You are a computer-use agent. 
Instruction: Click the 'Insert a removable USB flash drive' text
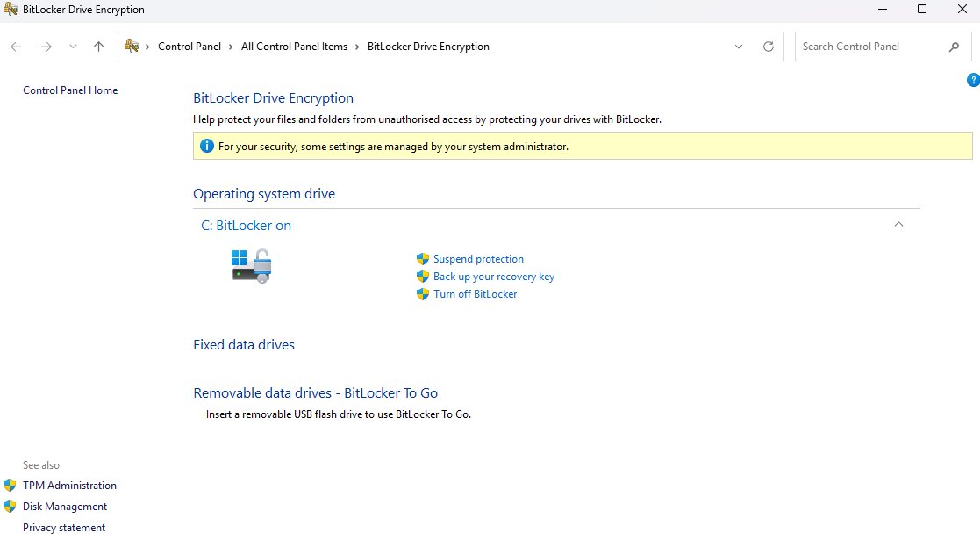[339, 414]
